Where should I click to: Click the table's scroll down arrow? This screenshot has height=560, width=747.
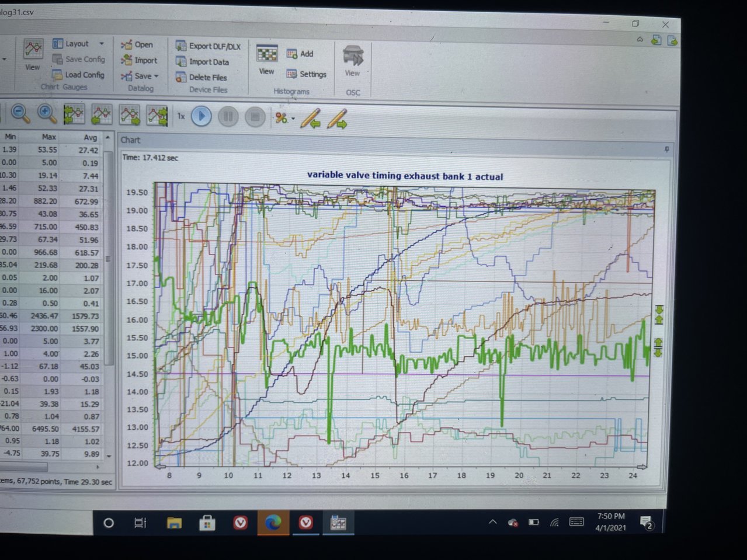pyautogui.click(x=109, y=456)
